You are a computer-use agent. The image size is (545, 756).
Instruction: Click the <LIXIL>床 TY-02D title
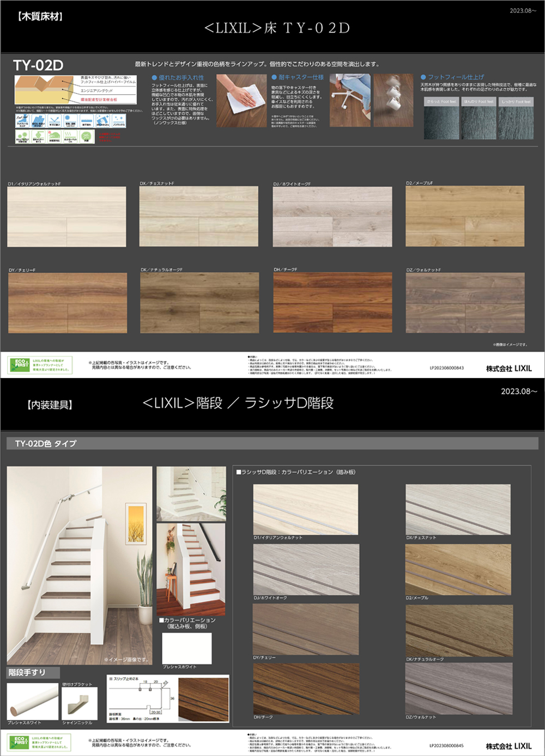coord(277,28)
